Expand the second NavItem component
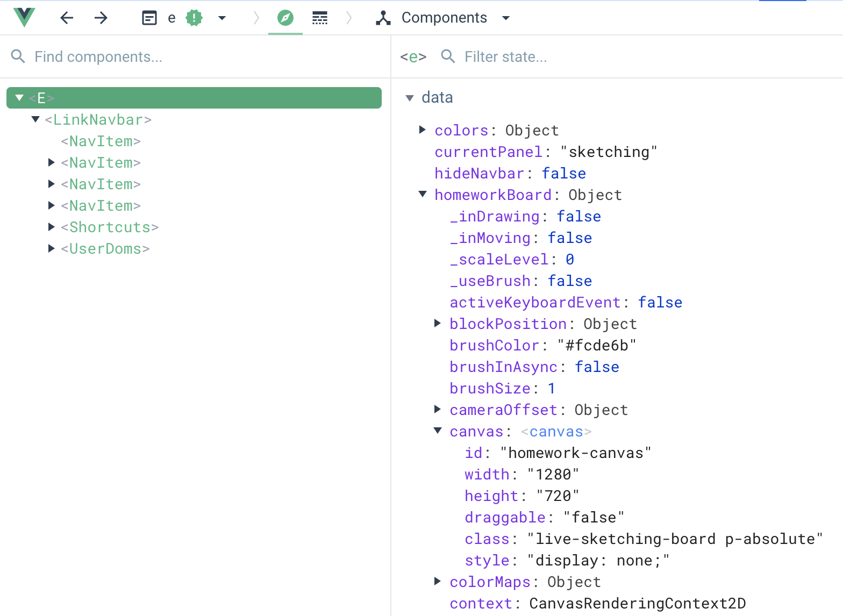This screenshot has width=843, height=616. click(x=52, y=162)
